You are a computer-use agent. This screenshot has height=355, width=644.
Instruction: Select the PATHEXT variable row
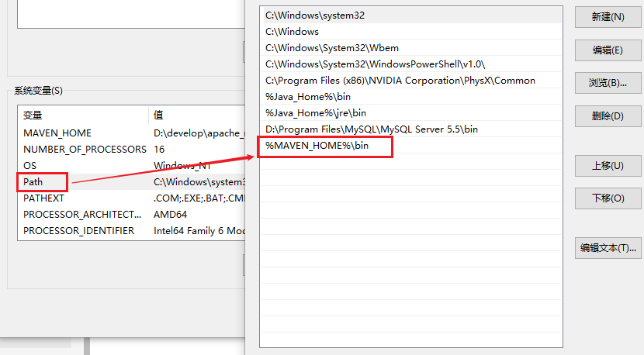pyautogui.click(x=131, y=198)
